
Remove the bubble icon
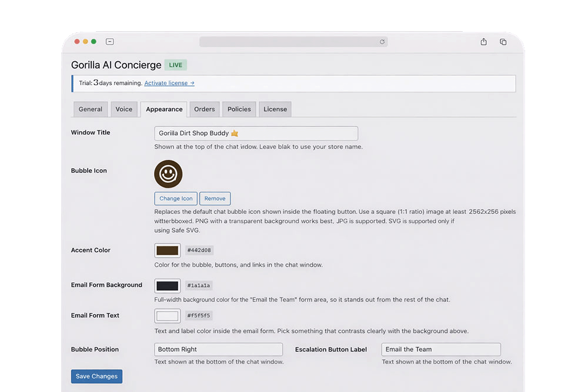[215, 199]
